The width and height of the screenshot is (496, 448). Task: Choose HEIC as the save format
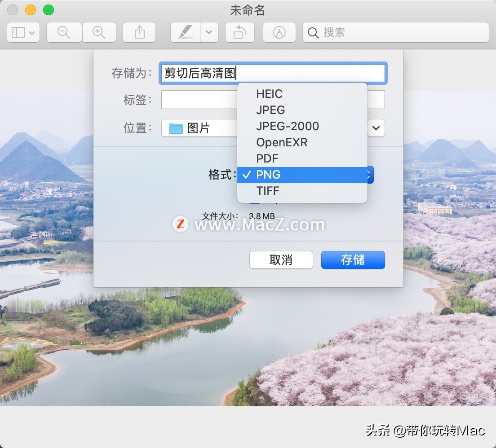tap(269, 94)
